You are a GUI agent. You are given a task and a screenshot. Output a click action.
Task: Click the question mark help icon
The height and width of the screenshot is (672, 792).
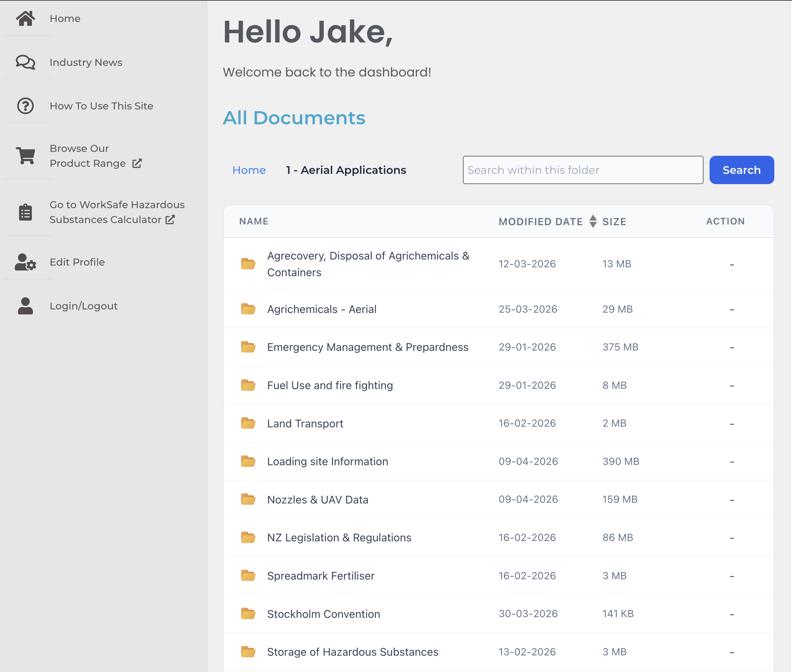click(x=25, y=106)
